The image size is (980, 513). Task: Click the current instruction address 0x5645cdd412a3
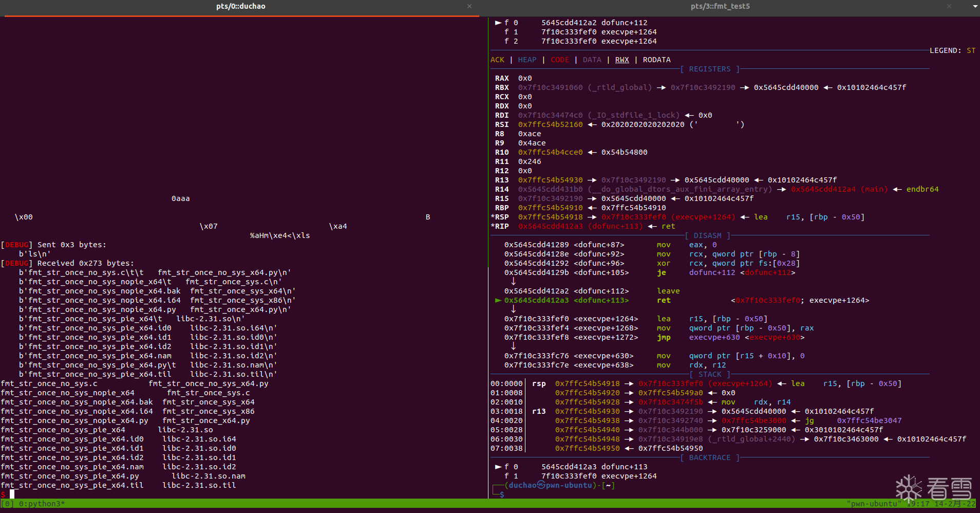click(536, 300)
